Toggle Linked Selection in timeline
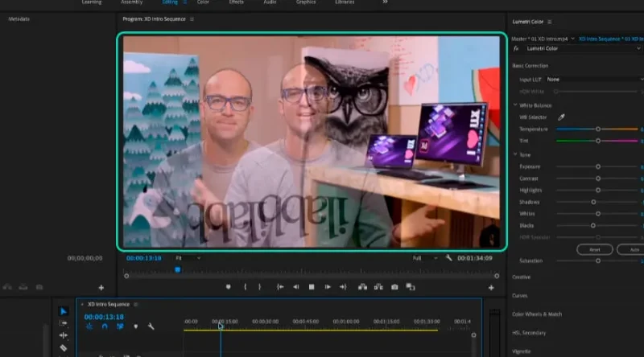The width and height of the screenshot is (644, 357). [x=120, y=326]
